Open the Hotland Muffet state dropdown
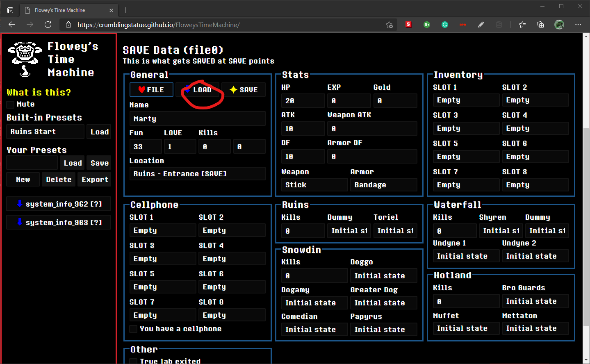Viewport: 590px width, 364px height. [x=466, y=328]
